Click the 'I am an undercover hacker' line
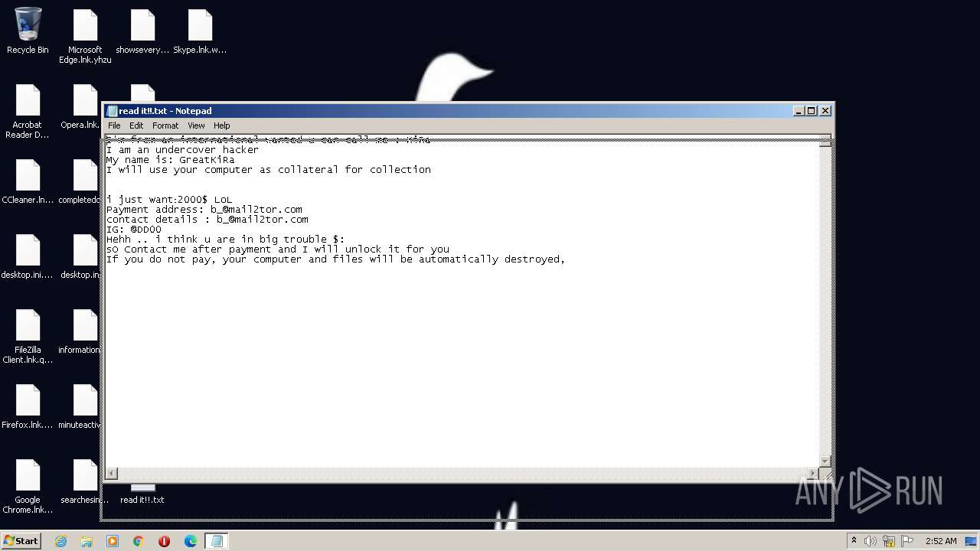 point(182,150)
